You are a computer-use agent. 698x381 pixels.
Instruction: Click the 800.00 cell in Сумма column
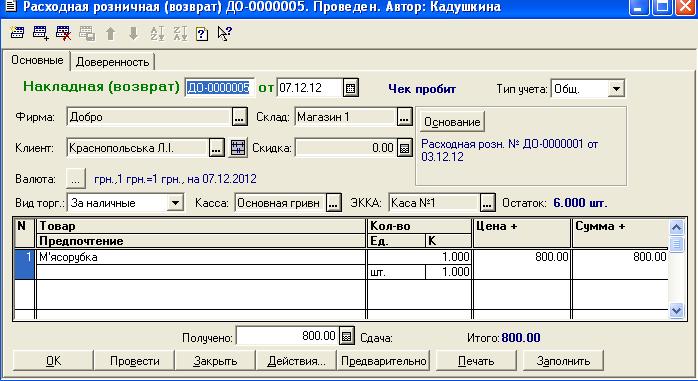[620, 265]
